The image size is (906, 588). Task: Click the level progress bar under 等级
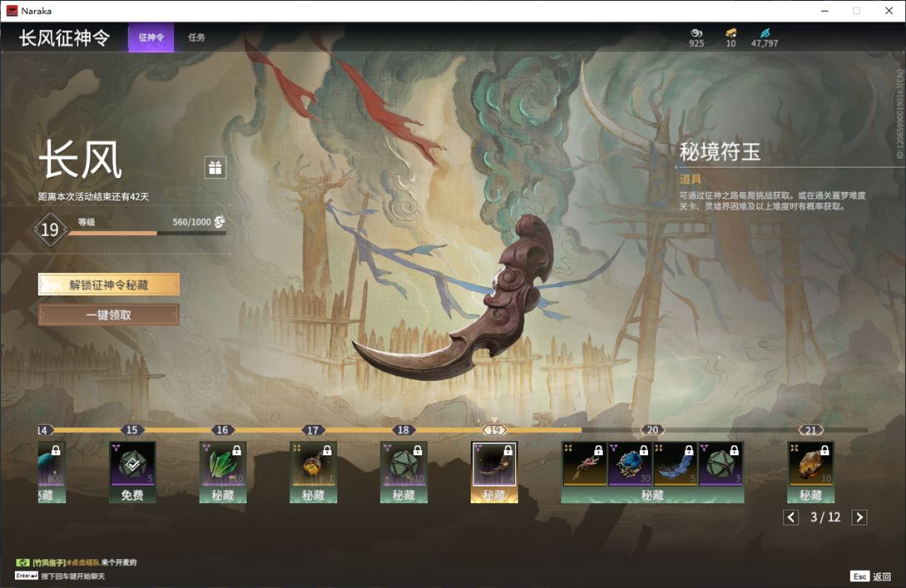tap(146, 234)
